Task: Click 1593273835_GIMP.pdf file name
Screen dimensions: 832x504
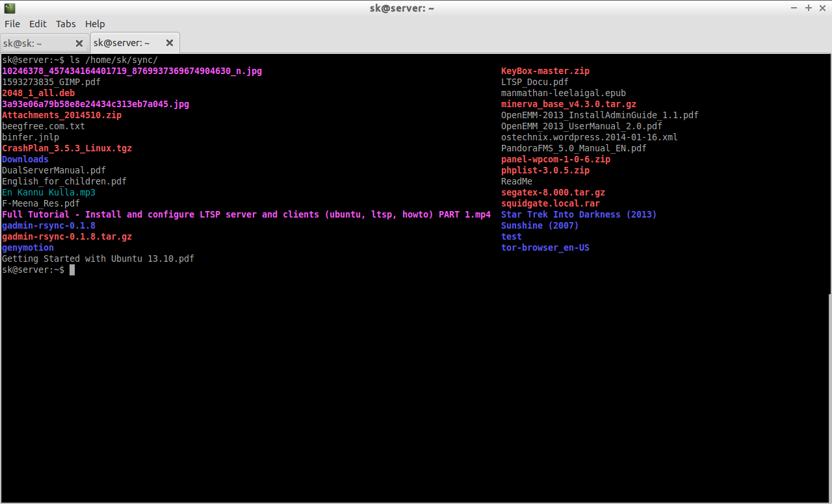Action: pyautogui.click(x=51, y=82)
